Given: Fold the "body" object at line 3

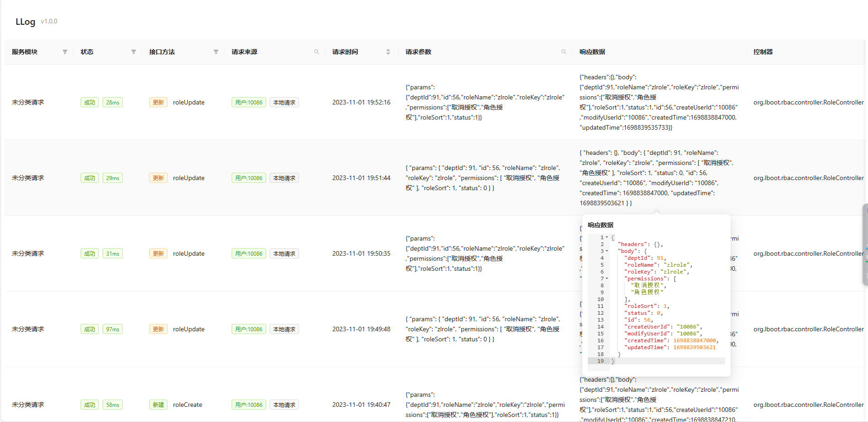Looking at the screenshot, I should 607,251.
